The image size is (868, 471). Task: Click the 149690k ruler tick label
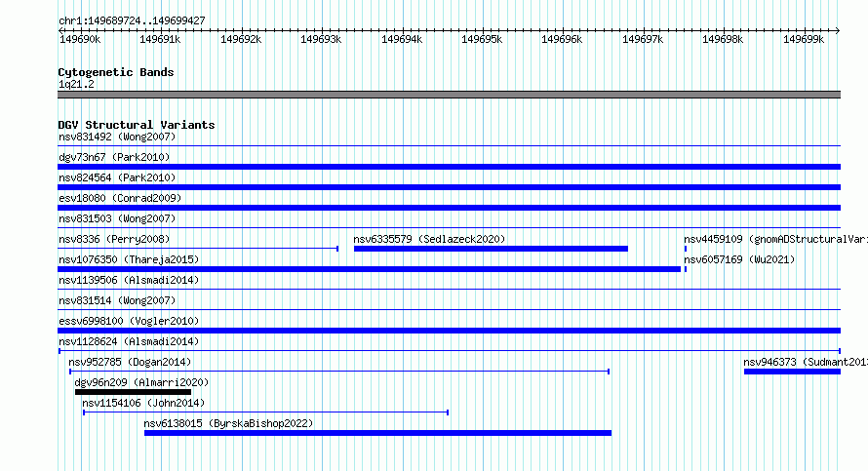point(80,39)
